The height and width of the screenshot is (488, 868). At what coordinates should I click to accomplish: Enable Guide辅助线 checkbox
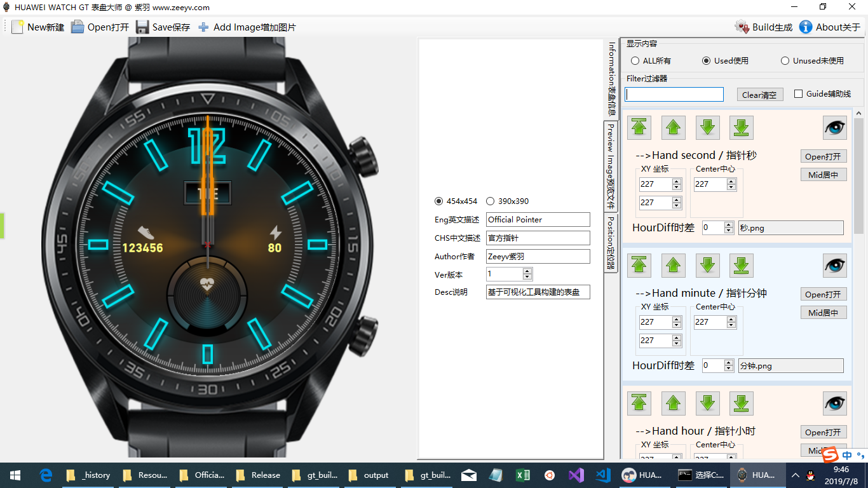[822, 94]
